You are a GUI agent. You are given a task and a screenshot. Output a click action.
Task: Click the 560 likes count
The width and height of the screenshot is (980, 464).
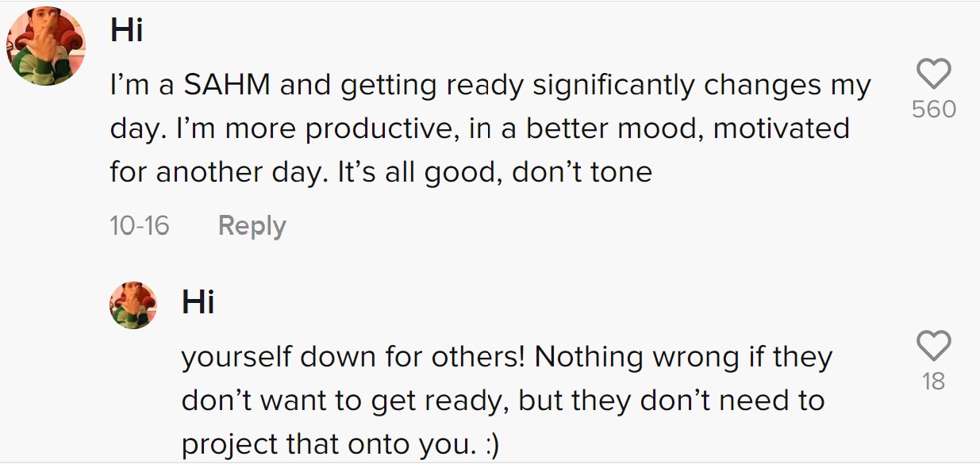(934, 109)
